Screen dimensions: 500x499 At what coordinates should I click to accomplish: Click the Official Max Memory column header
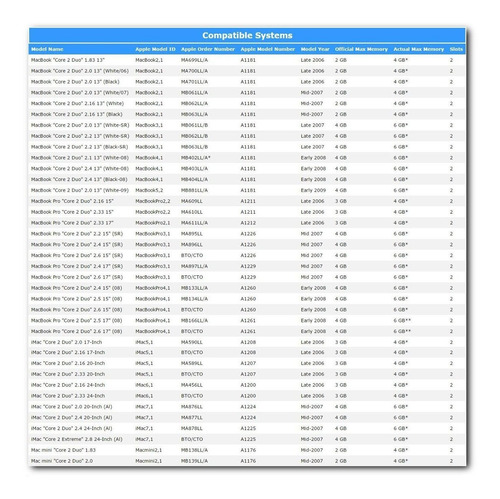361,49
